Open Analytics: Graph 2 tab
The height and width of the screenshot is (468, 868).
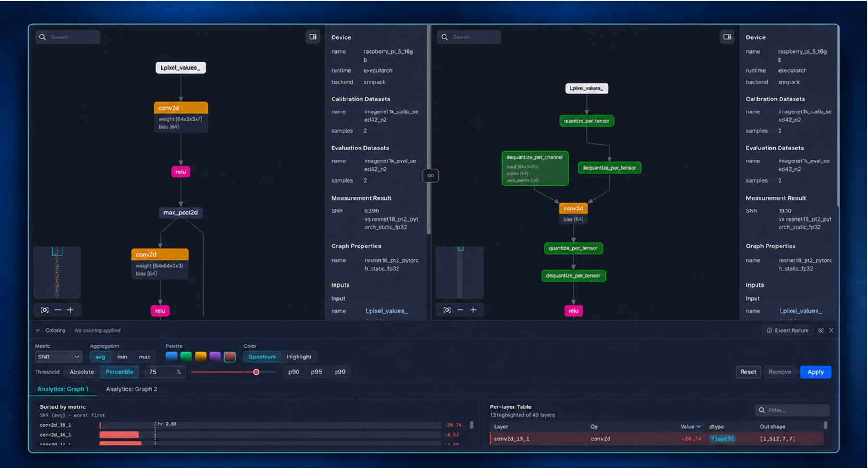pos(132,389)
